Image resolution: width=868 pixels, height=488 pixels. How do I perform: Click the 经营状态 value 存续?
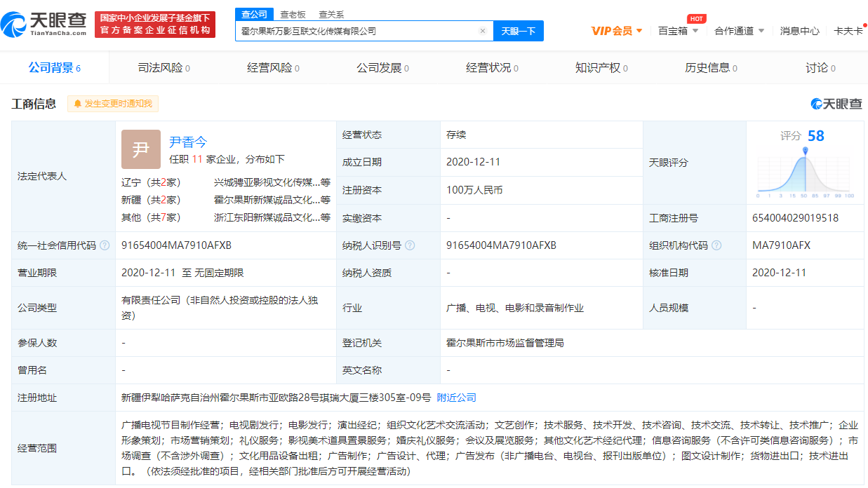(456, 135)
